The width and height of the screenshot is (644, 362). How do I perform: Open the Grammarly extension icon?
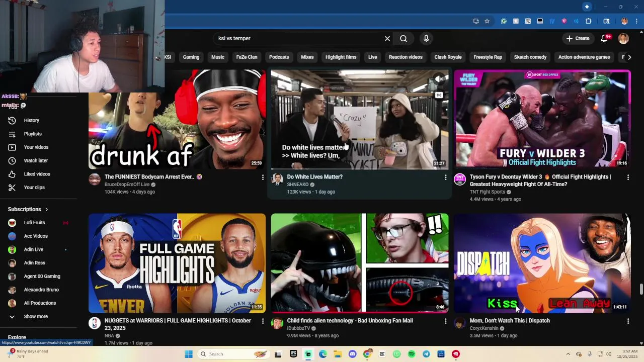click(x=504, y=21)
